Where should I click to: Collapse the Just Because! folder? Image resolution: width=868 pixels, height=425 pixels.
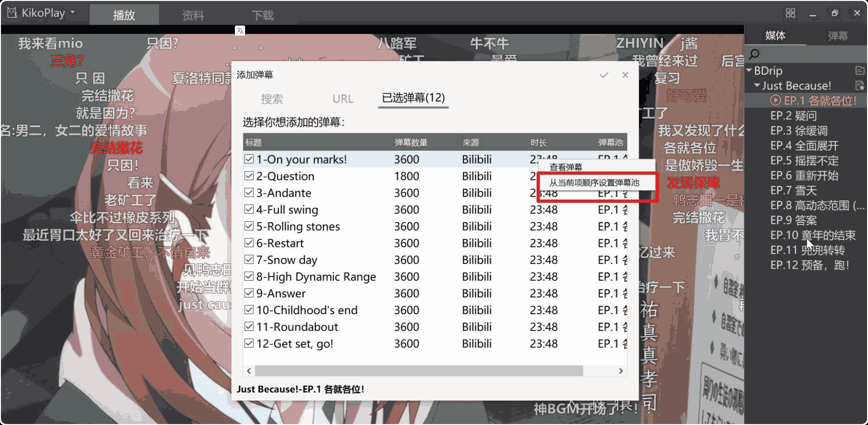point(757,85)
